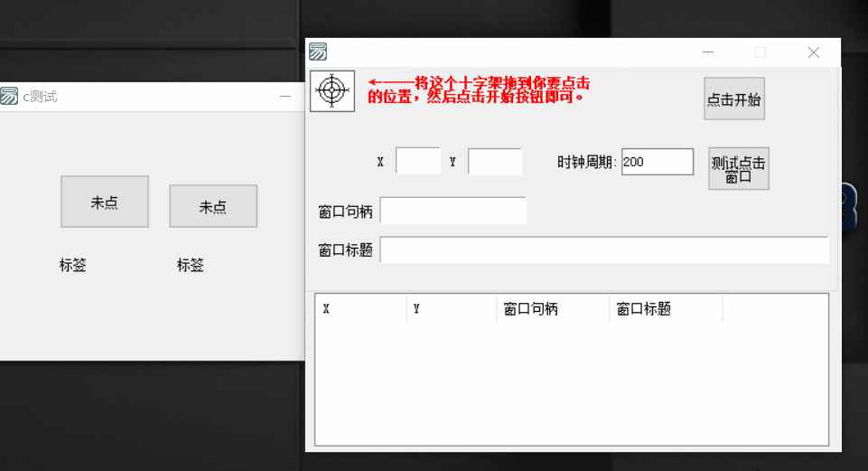Click the 时钟周期 field containing 200

click(x=657, y=162)
